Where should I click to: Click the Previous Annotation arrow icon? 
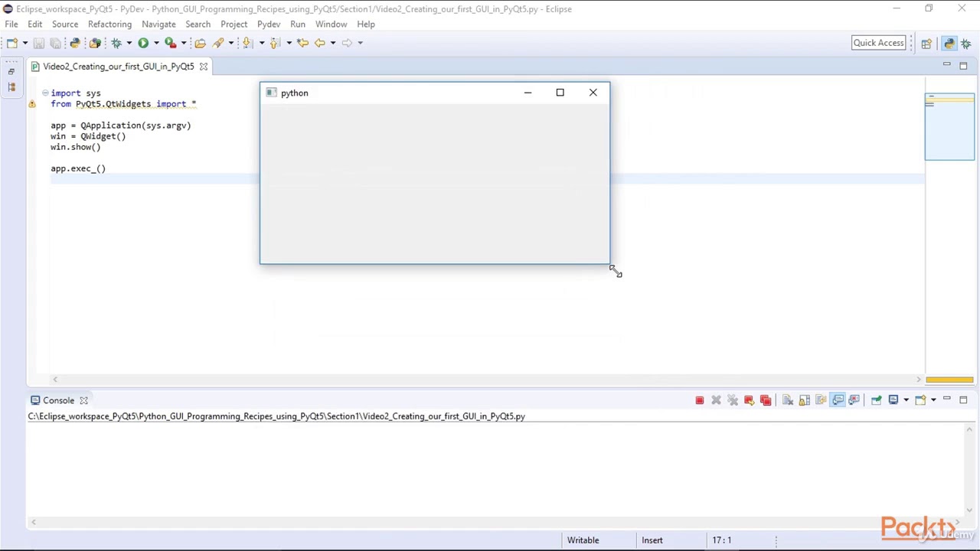pos(275,43)
